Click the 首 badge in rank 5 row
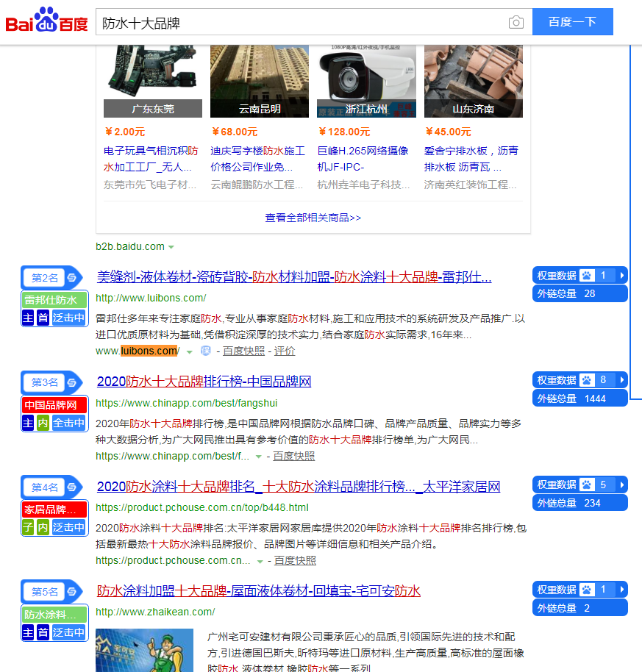The height and width of the screenshot is (672, 642). tap(43, 632)
